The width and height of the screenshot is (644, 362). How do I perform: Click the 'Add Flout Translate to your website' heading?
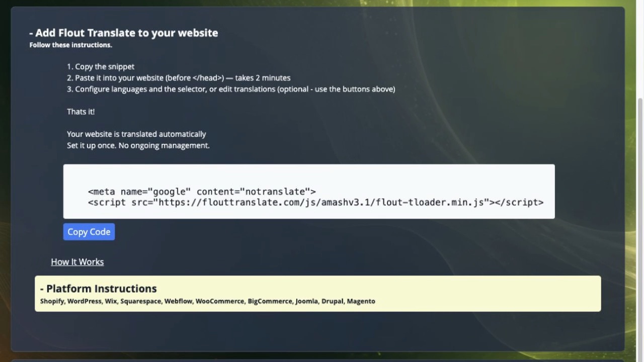(124, 33)
